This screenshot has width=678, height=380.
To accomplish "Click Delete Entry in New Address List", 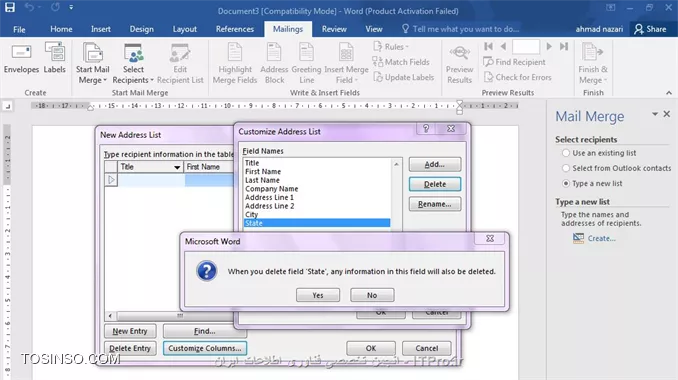I will click(x=130, y=348).
